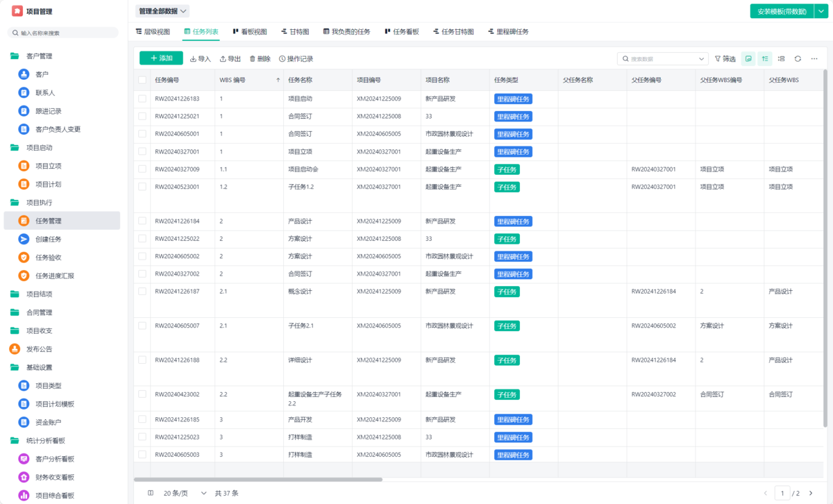The height and width of the screenshot is (504, 833).
Task: Select the checkbox for row RW20240327009
Action: tap(142, 169)
